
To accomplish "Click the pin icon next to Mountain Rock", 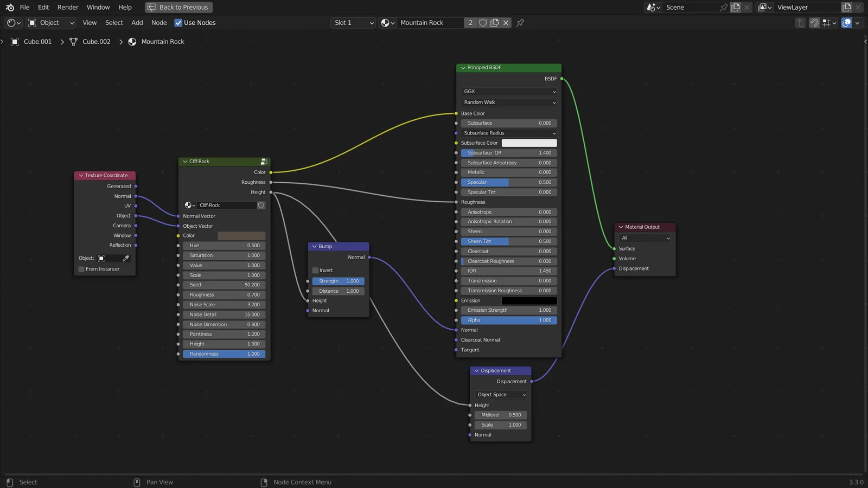I will point(520,23).
